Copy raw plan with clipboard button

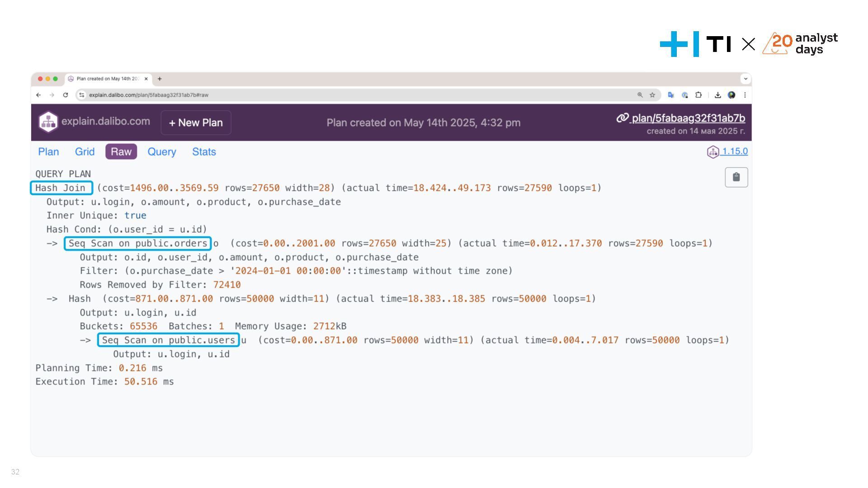(736, 177)
